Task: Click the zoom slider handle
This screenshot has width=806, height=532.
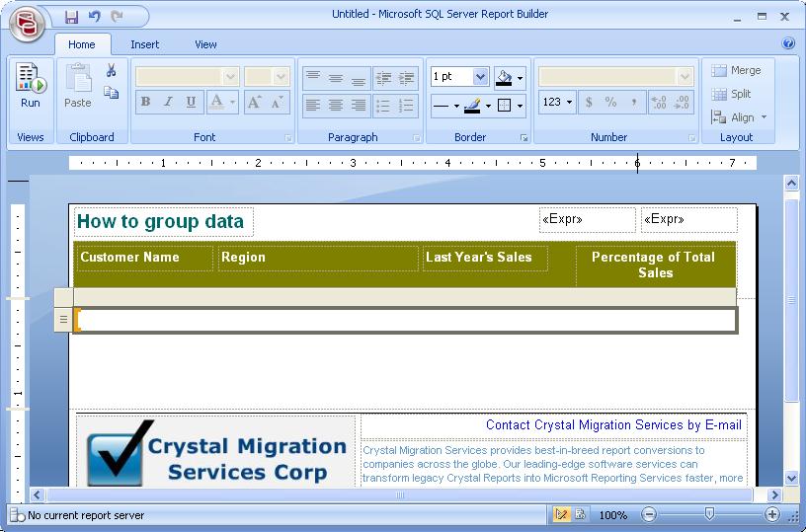Action: tap(709, 513)
